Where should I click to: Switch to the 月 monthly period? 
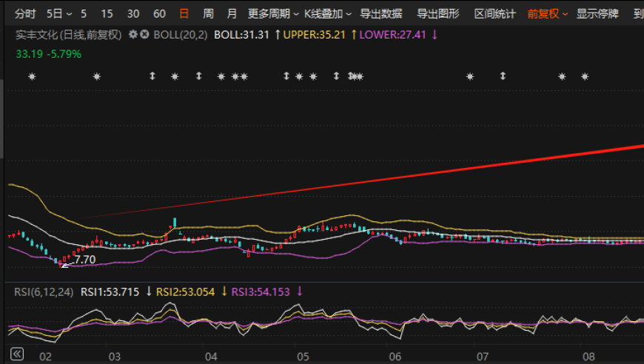click(x=232, y=13)
